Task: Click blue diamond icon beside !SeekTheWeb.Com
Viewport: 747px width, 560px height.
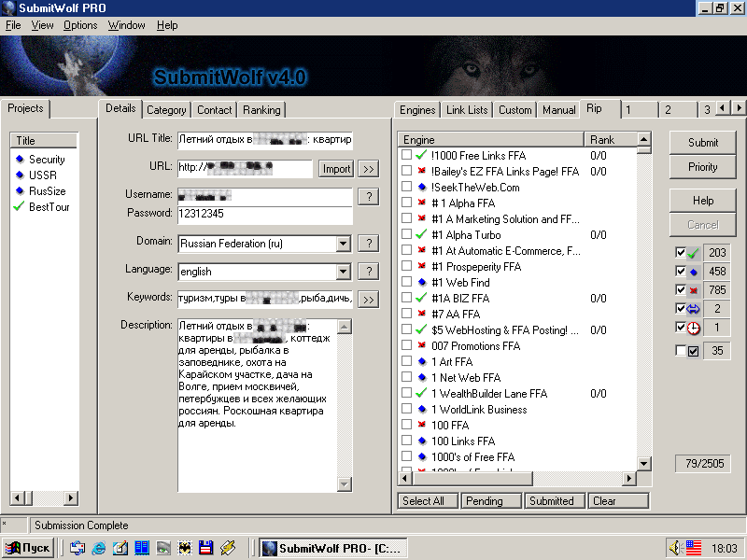Action: point(422,188)
